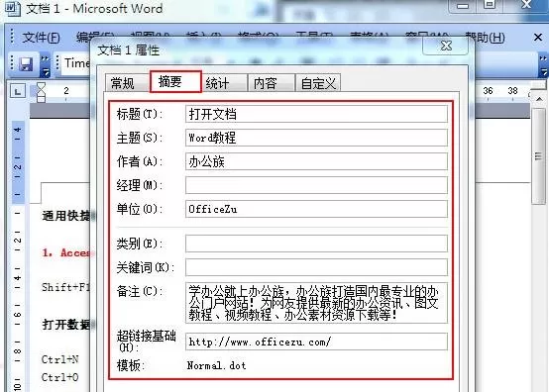Click the empty 关键词(K) field

316,267
